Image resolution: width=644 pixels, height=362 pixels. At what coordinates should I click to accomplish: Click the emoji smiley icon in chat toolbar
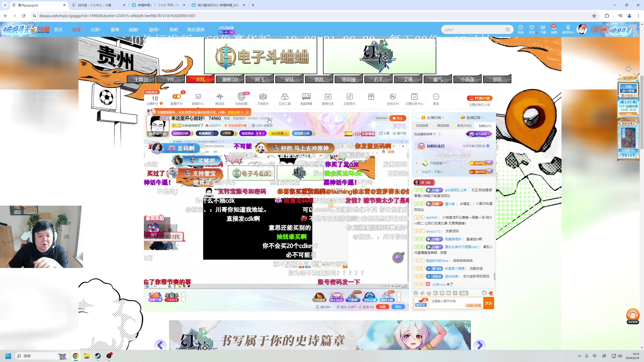416,293
